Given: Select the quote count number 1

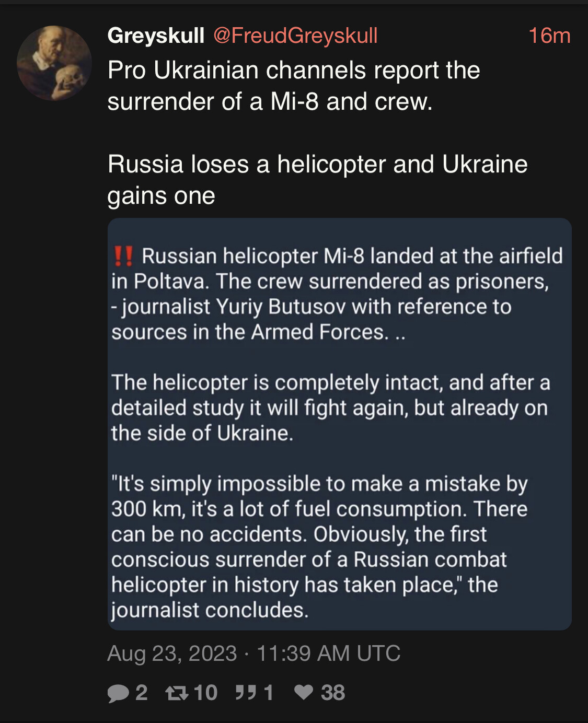Looking at the screenshot, I should [x=269, y=693].
